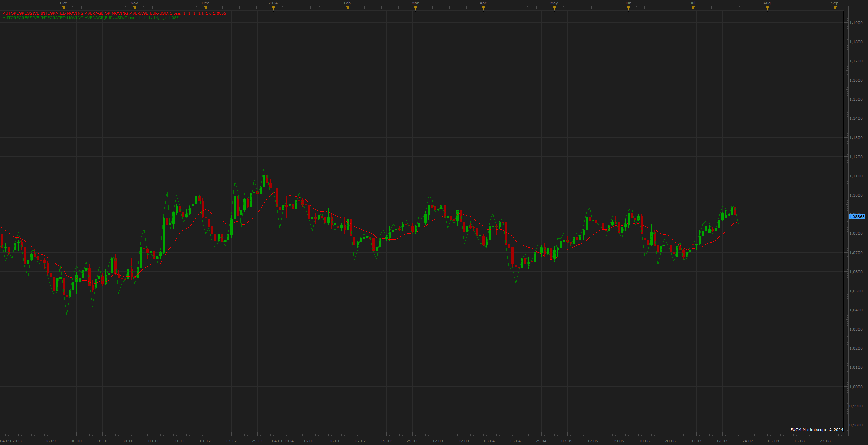Click the 18.10 date axis label
This screenshot has height=445, width=868.
102,441
